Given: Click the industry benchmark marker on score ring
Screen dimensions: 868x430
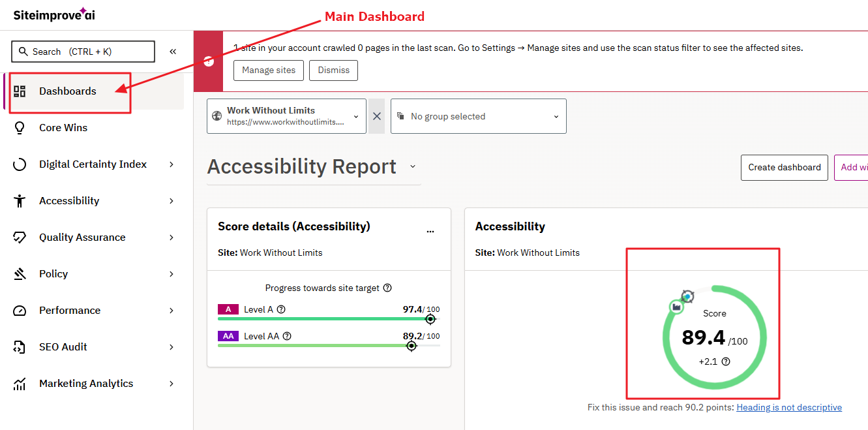Looking at the screenshot, I should [676, 306].
